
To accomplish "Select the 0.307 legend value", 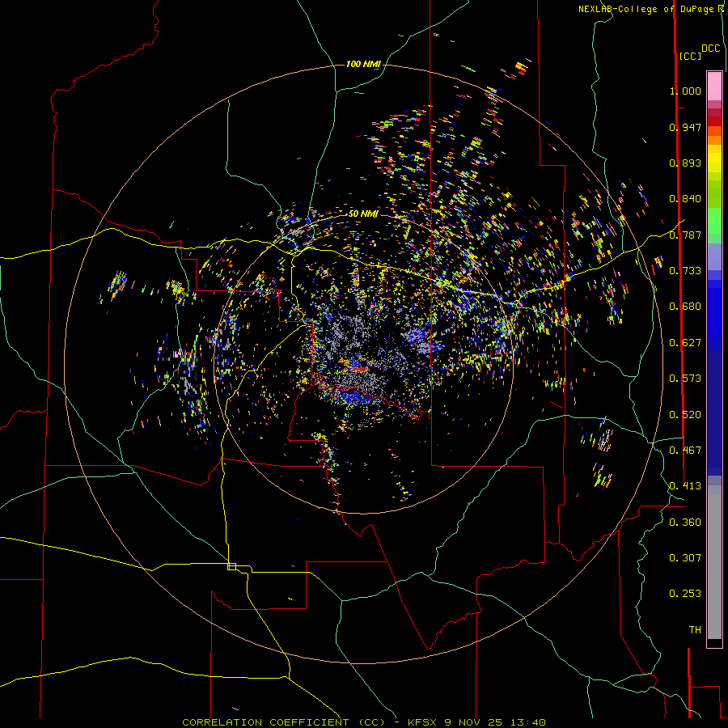I will point(685,558).
